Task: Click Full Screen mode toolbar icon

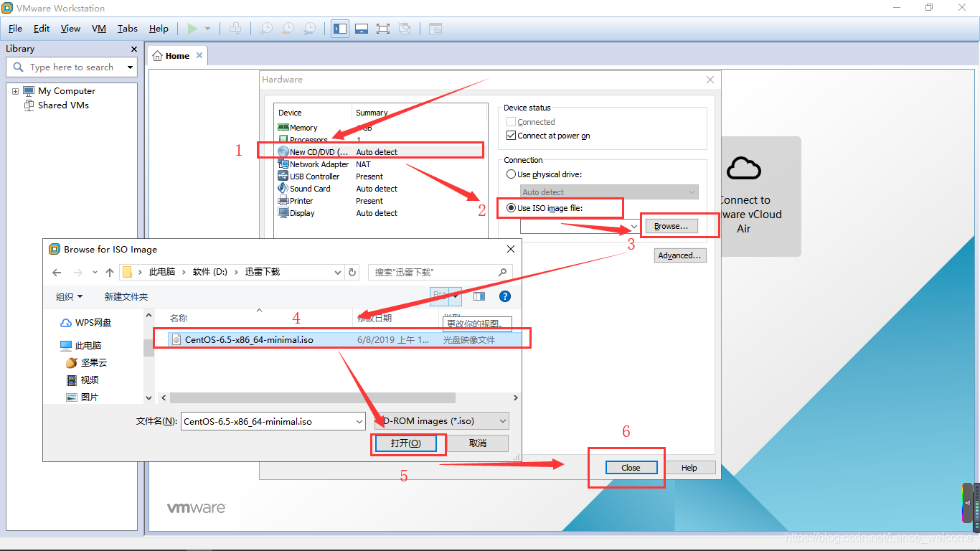Action: pos(383,29)
